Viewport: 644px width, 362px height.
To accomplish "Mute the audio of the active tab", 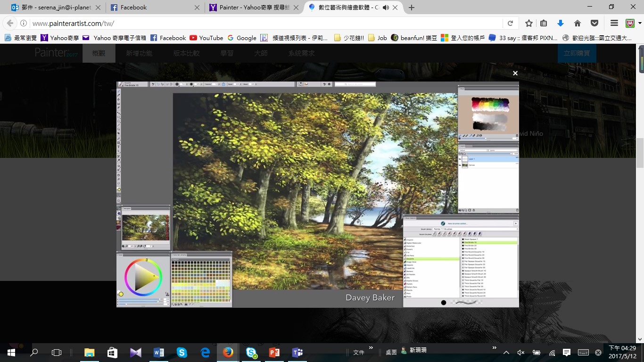I will [386, 8].
